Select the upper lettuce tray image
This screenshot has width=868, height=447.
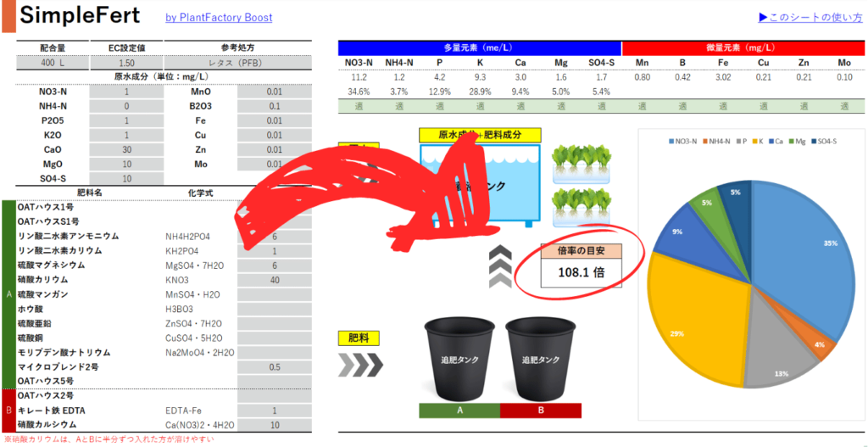click(581, 164)
